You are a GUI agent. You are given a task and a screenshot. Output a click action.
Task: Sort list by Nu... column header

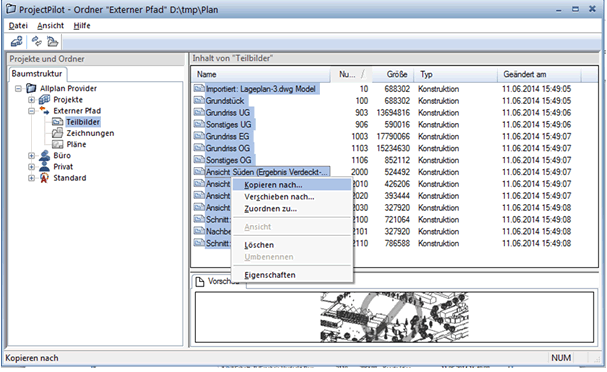[351, 74]
